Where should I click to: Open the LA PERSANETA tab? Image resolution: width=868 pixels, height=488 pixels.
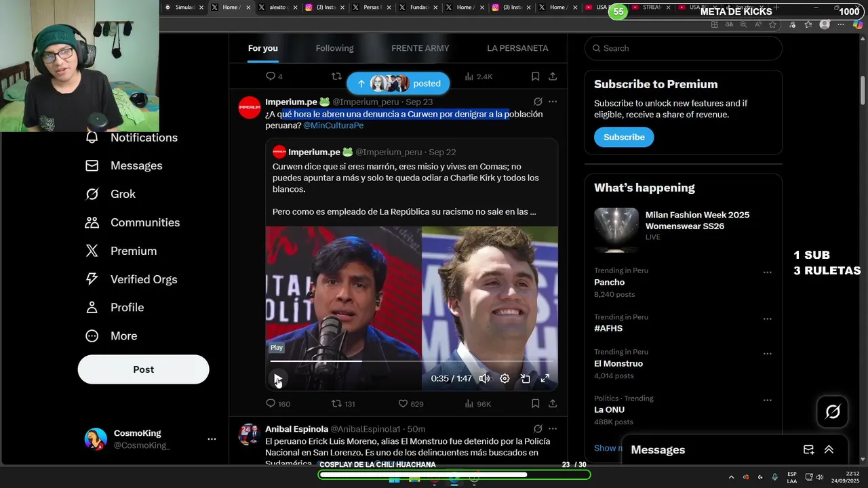[x=517, y=48]
